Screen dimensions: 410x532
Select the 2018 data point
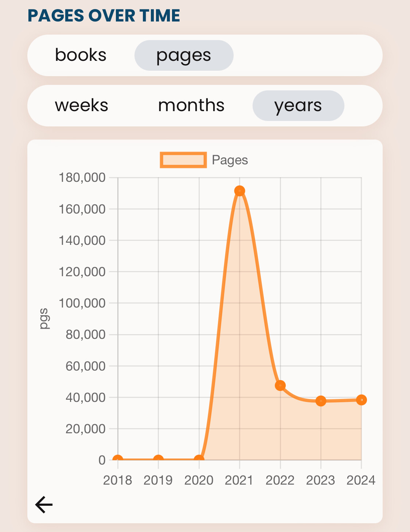pos(118,460)
